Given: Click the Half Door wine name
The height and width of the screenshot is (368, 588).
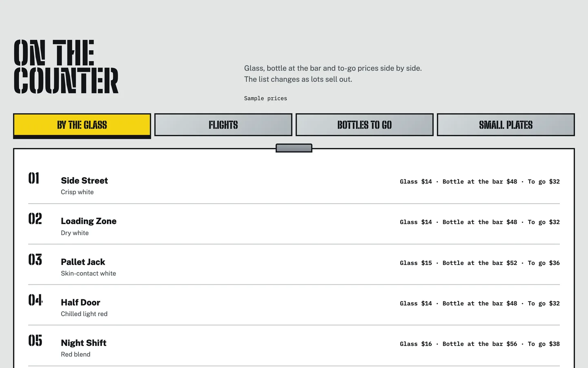Looking at the screenshot, I should [x=80, y=303].
